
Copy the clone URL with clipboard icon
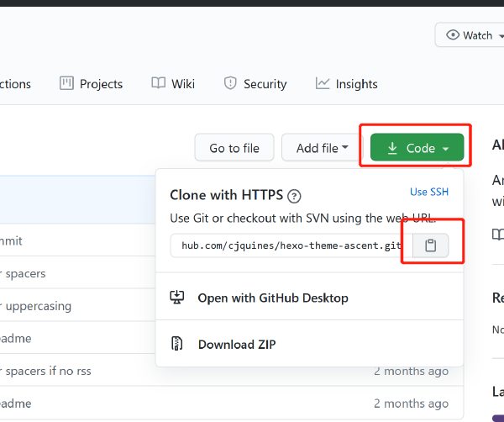pyautogui.click(x=430, y=245)
